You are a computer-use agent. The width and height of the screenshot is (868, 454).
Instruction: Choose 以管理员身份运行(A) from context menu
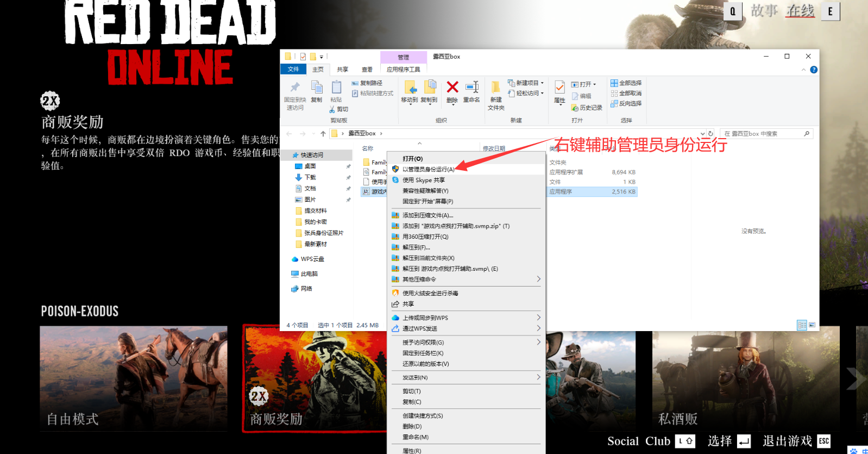click(428, 170)
